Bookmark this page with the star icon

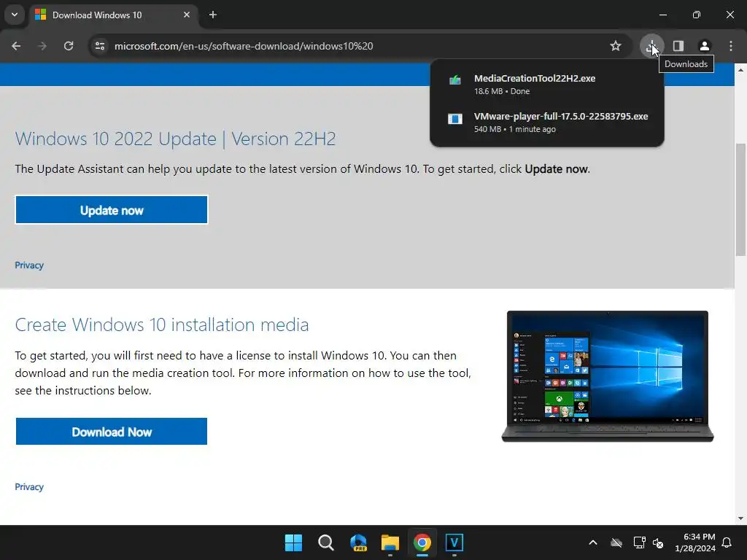[616, 46]
